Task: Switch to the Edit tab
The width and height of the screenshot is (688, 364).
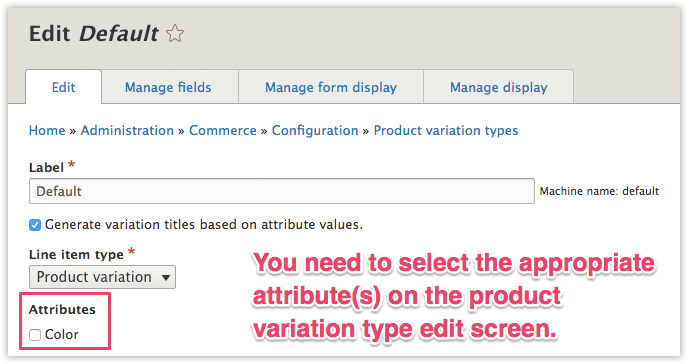Action: (64, 87)
